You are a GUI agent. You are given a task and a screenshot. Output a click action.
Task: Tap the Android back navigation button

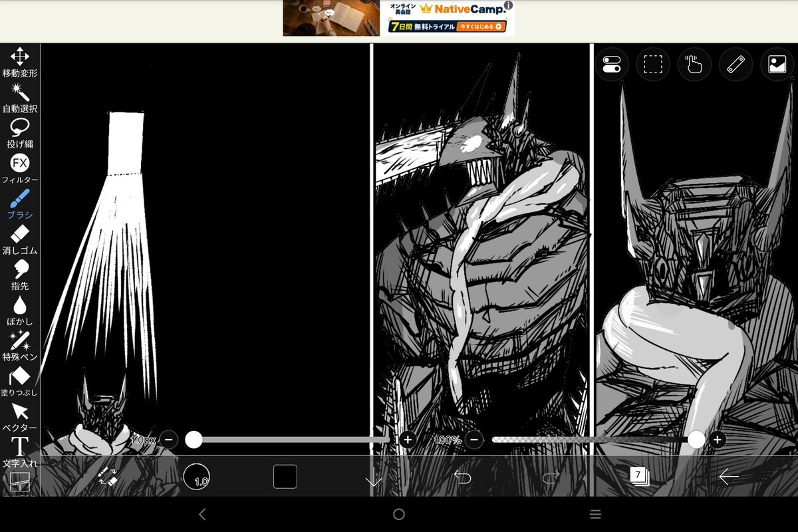203,514
